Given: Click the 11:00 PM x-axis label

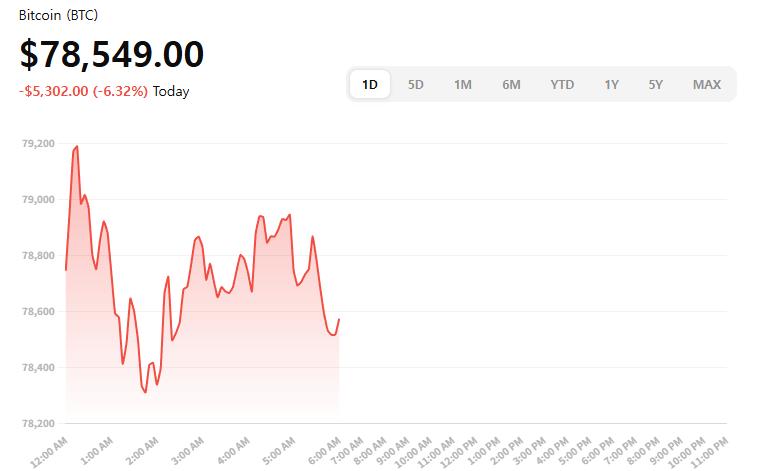Looking at the screenshot, I should 712,452.
